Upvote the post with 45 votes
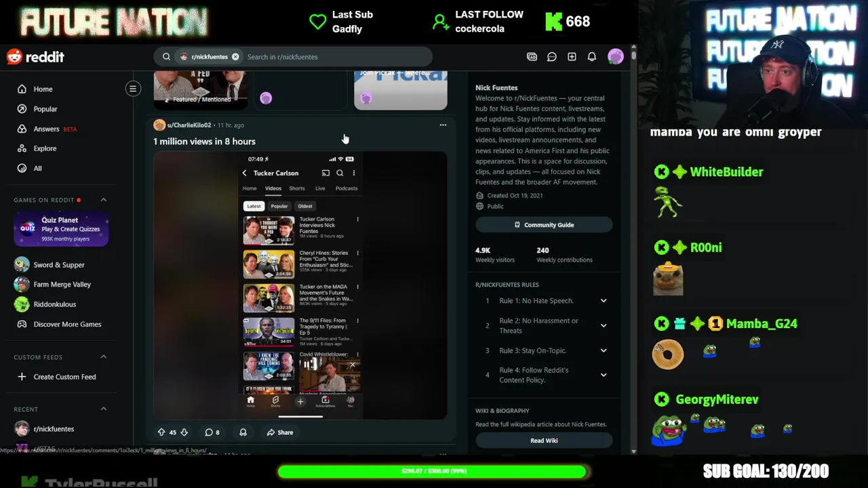 (161, 432)
